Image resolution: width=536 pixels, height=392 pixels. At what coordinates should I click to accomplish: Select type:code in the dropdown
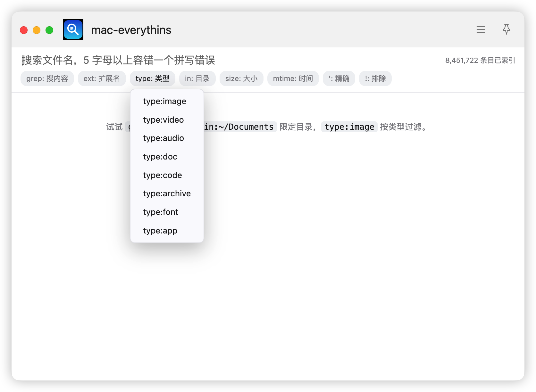tap(167, 175)
